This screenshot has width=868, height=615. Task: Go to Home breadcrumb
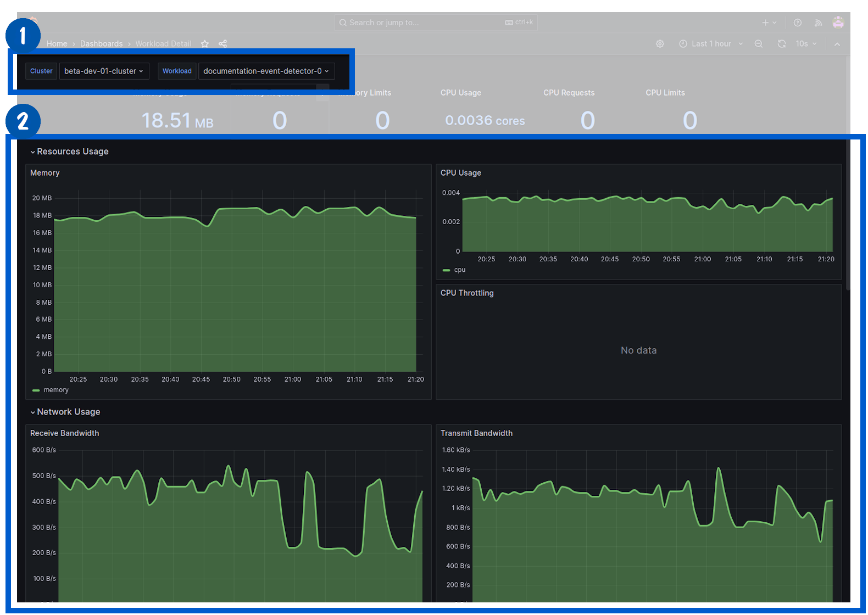pos(57,44)
